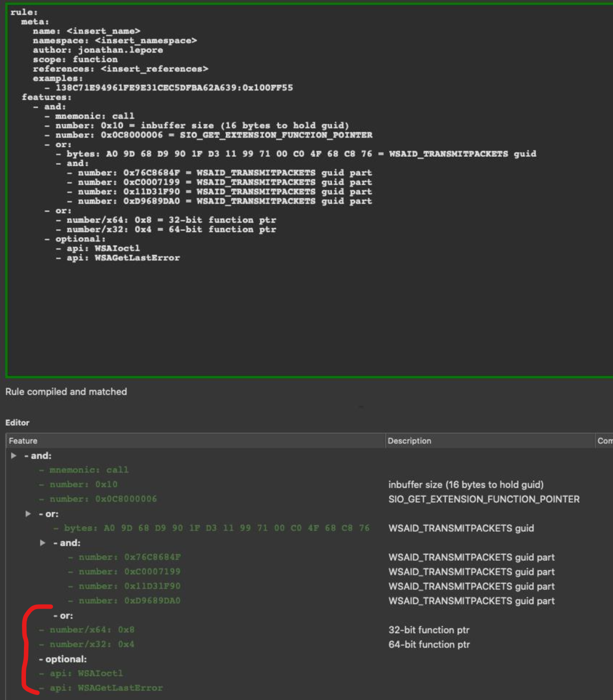Click the 'author: jonathan.lepore' line in preview
This screenshot has width=613, height=700.
coord(98,50)
